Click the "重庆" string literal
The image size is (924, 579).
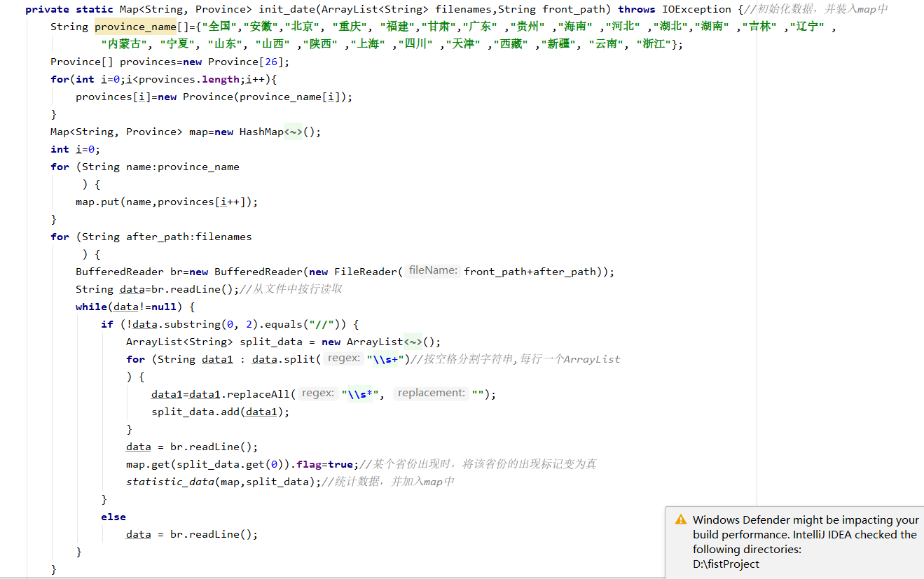tap(350, 27)
